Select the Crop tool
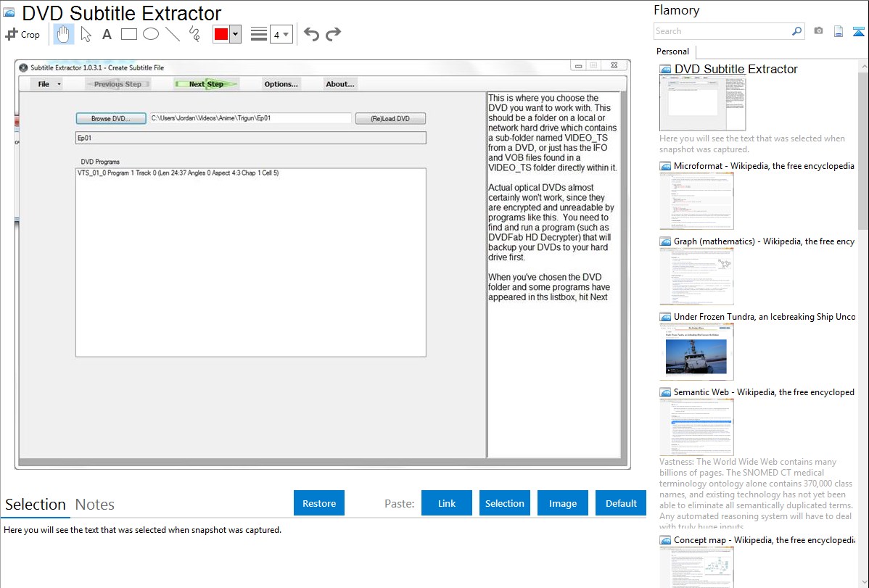The height and width of the screenshot is (588, 869). point(22,34)
